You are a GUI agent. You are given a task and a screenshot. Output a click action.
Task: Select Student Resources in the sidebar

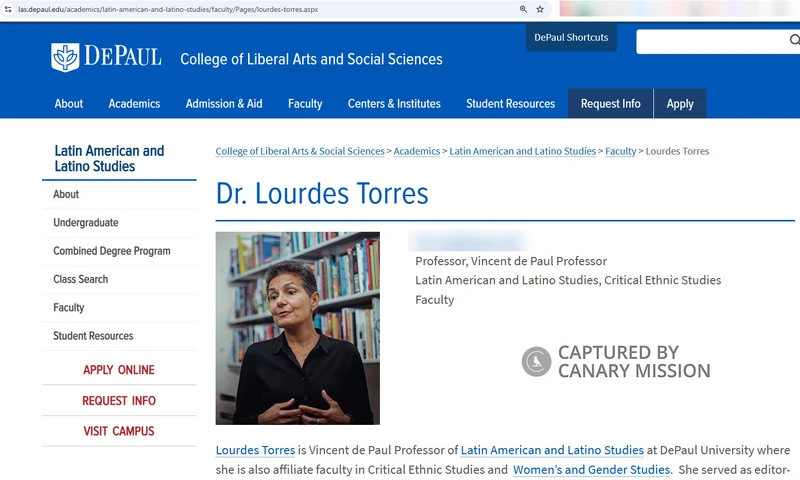(93, 336)
